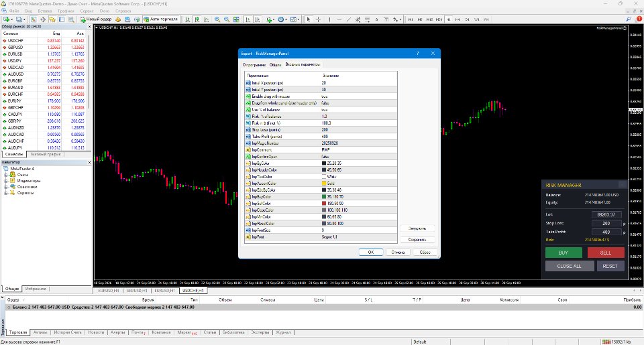Viewport: 644px width, 345px height.
Task: Toggle the Terminal window toolbar icon
Action: pyautogui.click(x=62, y=19)
